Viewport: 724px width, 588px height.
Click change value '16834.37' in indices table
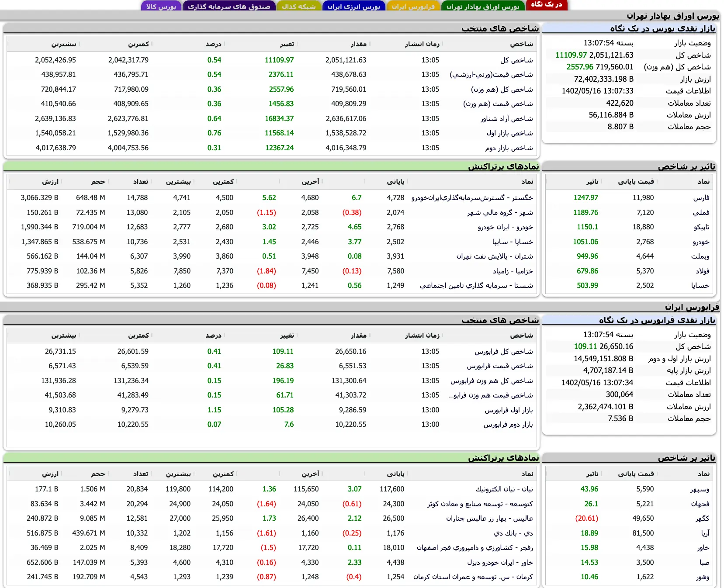point(279,119)
